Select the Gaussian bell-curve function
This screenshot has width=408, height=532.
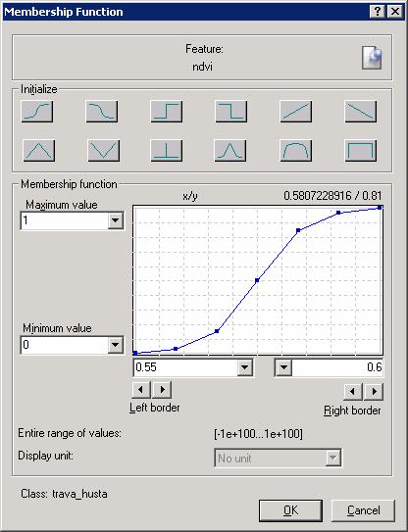point(229,150)
